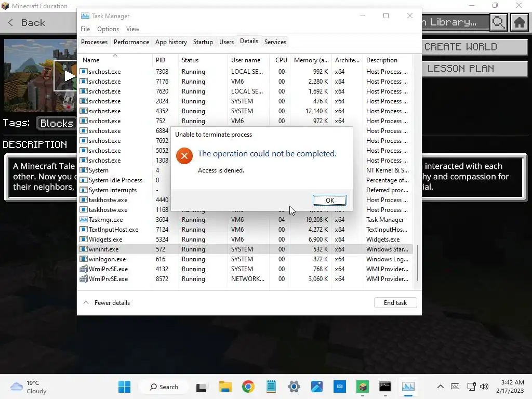Screen dimensions: 532x399
Task: Select WmiPrvSE.exe with PID 4132
Action: 245,269
